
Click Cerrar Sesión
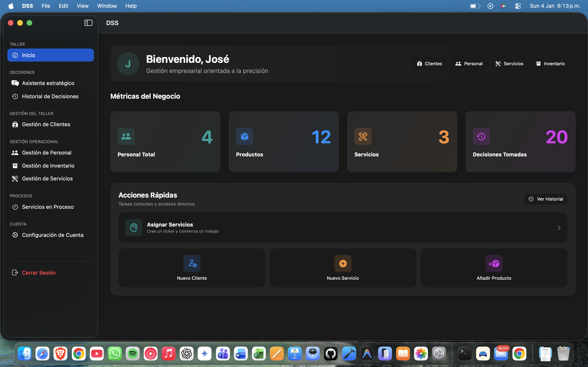pyautogui.click(x=39, y=272)
